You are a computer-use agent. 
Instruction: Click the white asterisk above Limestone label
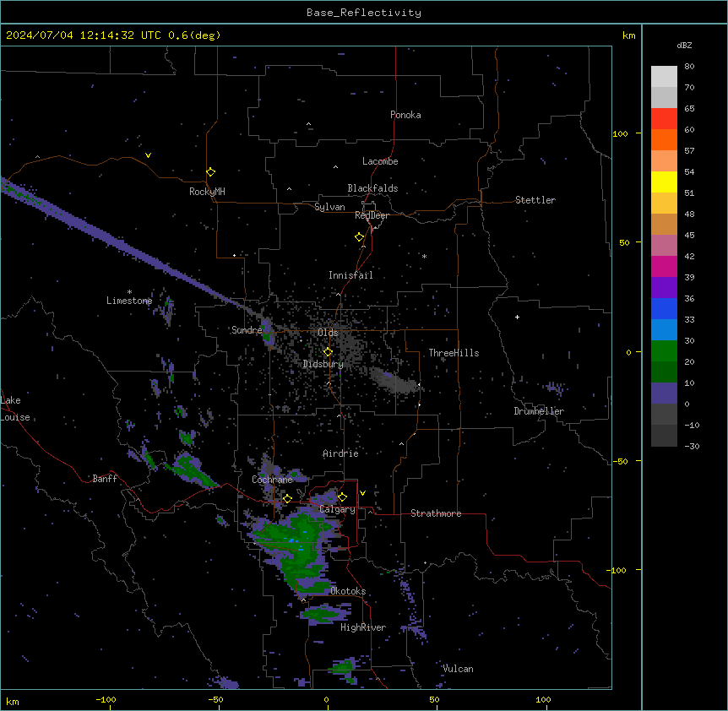(129, 292)
